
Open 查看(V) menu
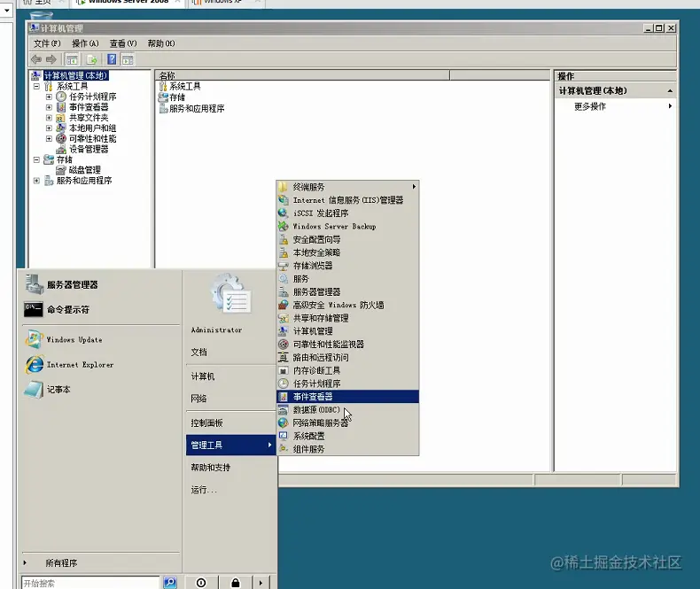tap(123, 43)
